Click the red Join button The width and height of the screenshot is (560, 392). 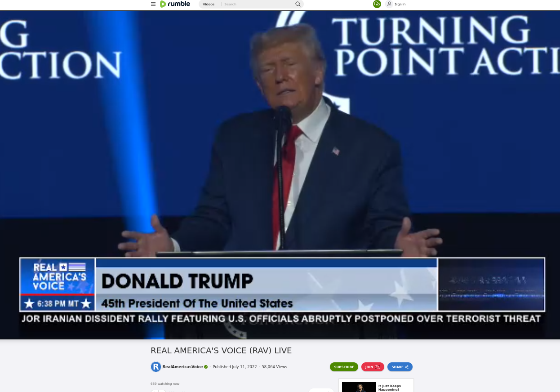click(373, 367)
